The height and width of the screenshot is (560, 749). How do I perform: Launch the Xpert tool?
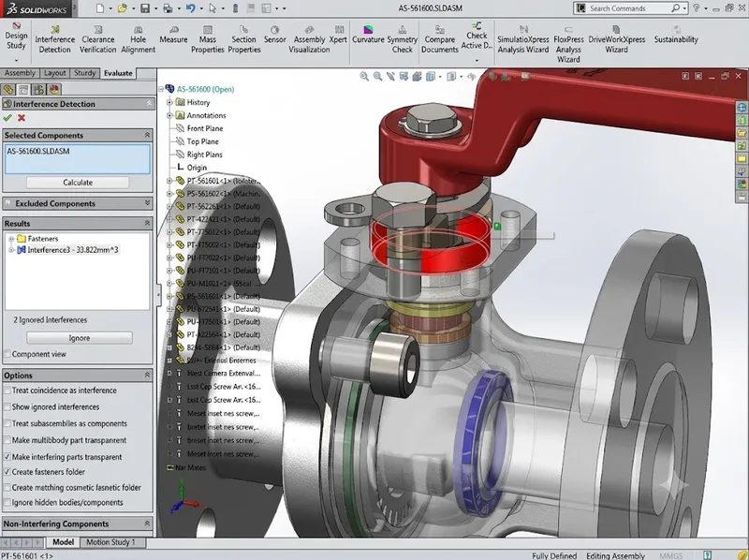pyautogui.click(x=338, y=35)
